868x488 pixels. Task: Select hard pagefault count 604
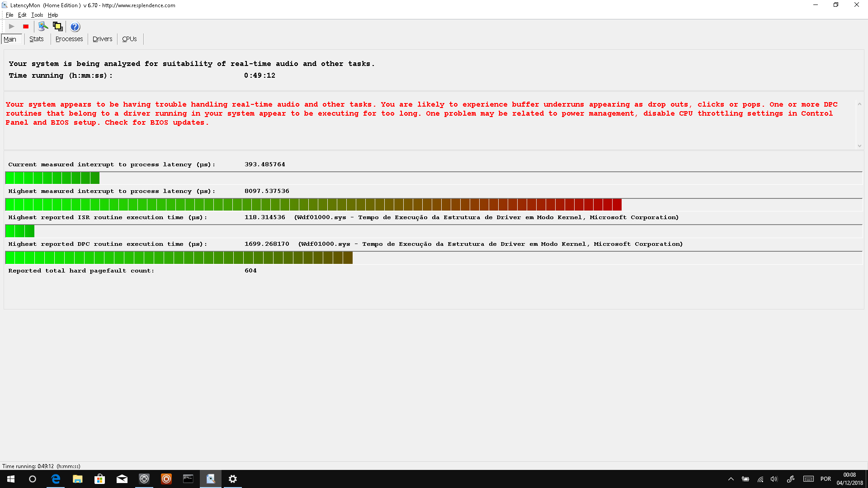250,271
